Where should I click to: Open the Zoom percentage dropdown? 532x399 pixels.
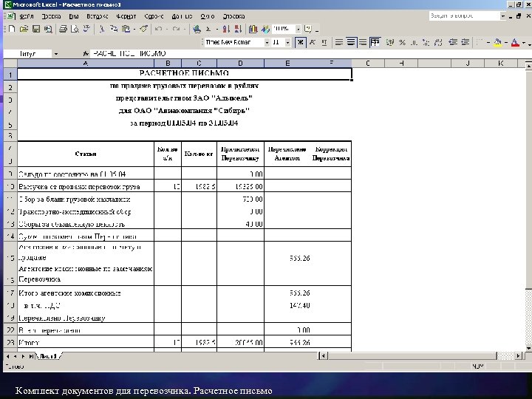[298, 29]
